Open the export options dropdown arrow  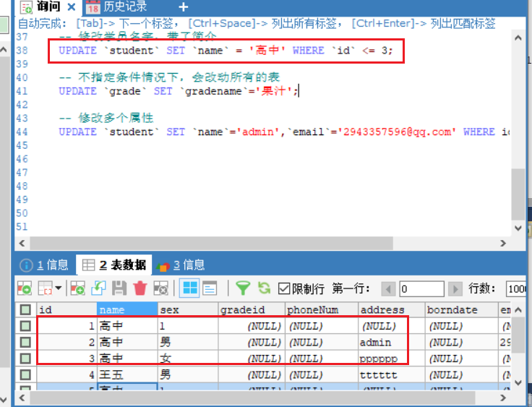59,288
